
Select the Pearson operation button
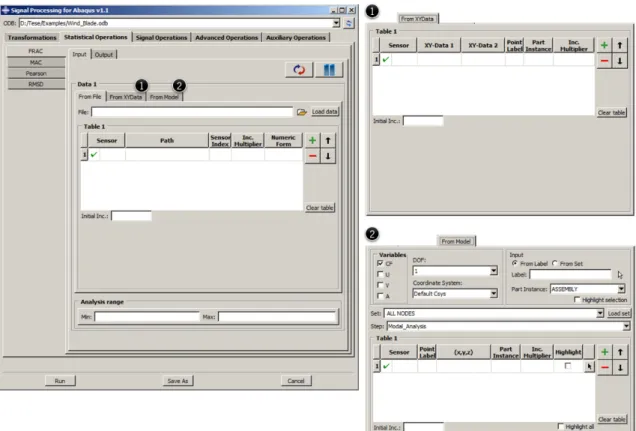pos(36,73)
